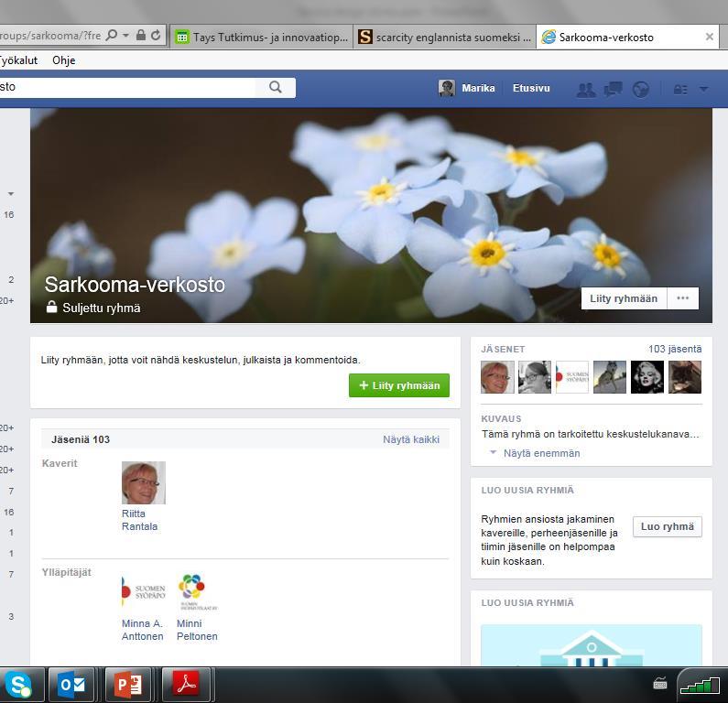Switch to Tays Tutkimus- ja innovaatio tab
Screen dimensions: 728x703
[262, 38]
